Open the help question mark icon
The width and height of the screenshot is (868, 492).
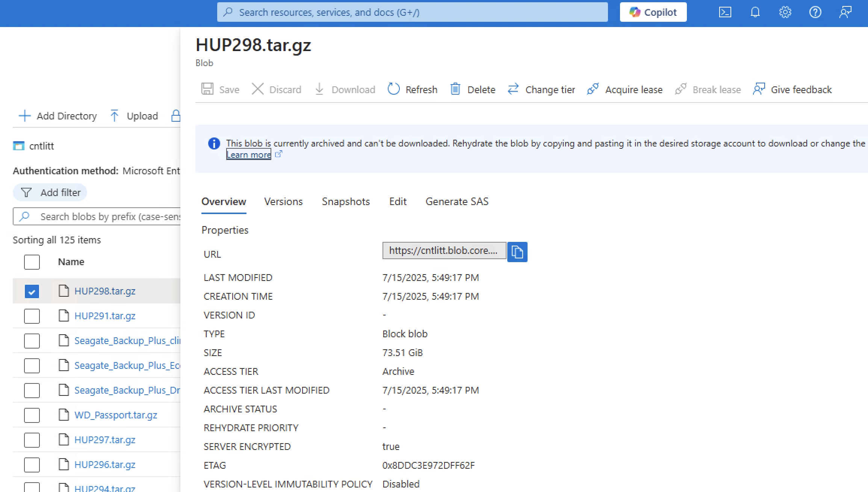click(815, 12)
